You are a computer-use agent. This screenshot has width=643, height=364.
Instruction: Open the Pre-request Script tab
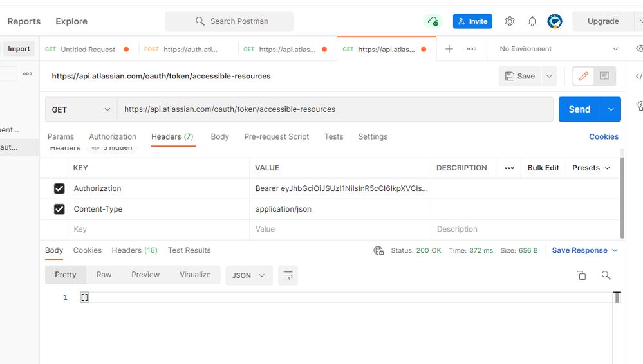[x=276, y=136]
